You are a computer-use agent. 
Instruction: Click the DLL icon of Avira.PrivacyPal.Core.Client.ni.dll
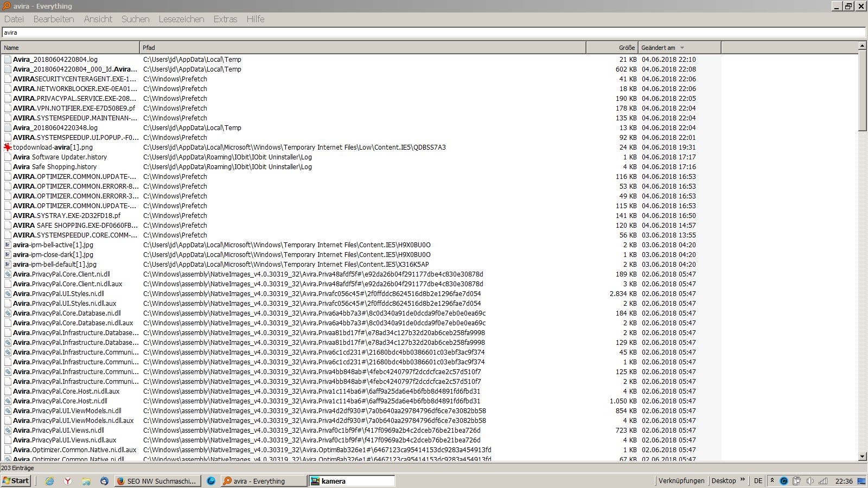click(x=8, y=274)
